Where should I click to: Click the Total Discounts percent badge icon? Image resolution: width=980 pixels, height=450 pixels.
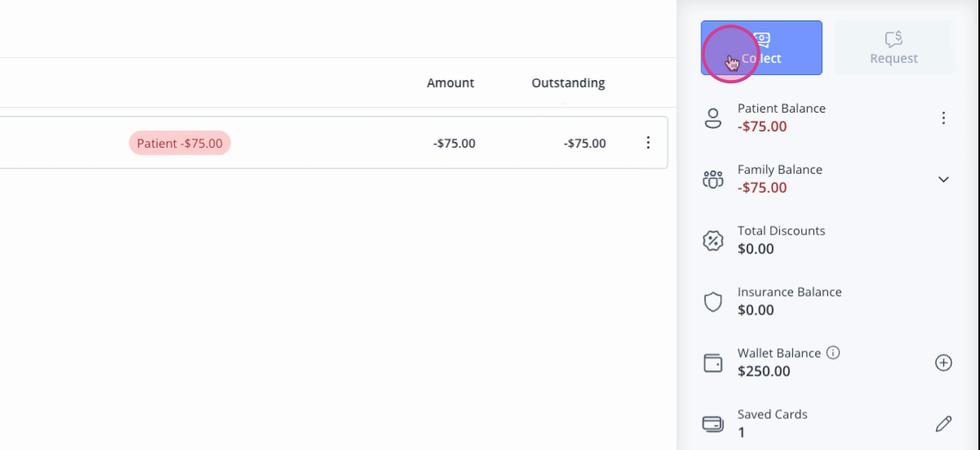713,241
